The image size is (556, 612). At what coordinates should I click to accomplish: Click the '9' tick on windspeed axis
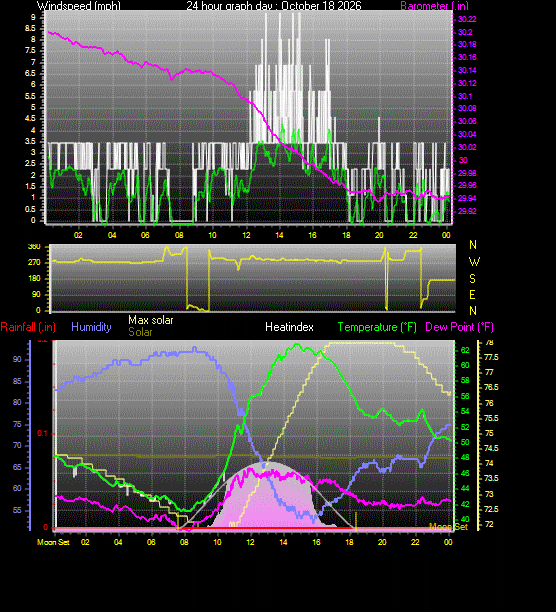33,17
